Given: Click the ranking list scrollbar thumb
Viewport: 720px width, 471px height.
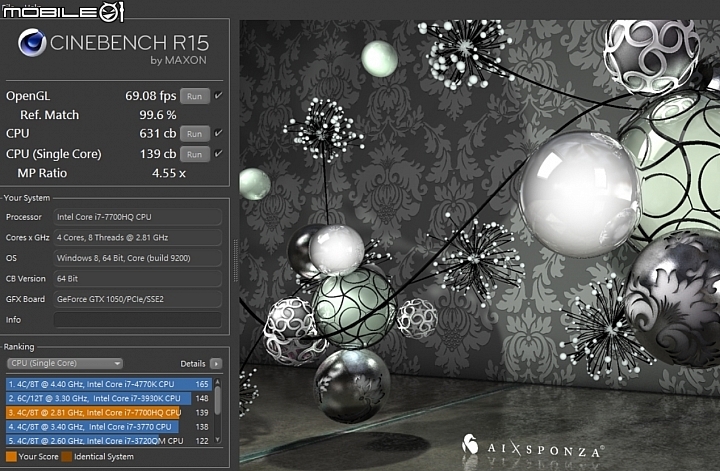Looking at the screenshot, I should [x=218, y=400].
